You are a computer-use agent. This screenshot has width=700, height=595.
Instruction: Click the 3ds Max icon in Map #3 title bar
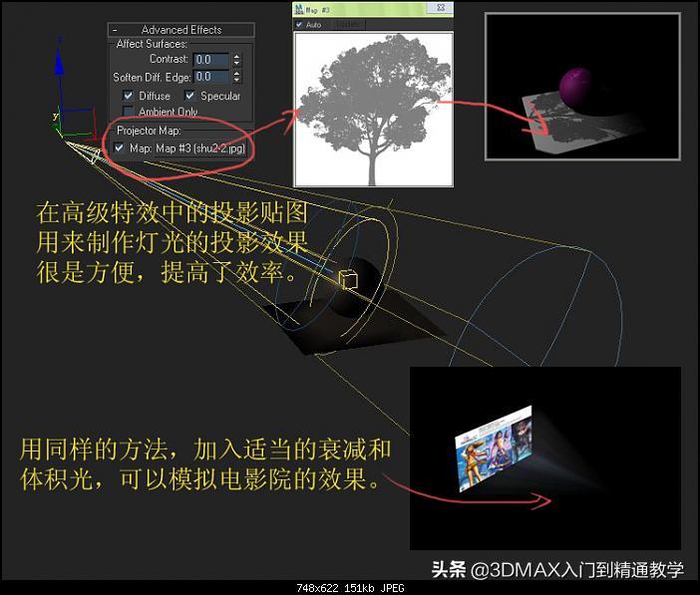pos(299,9)
